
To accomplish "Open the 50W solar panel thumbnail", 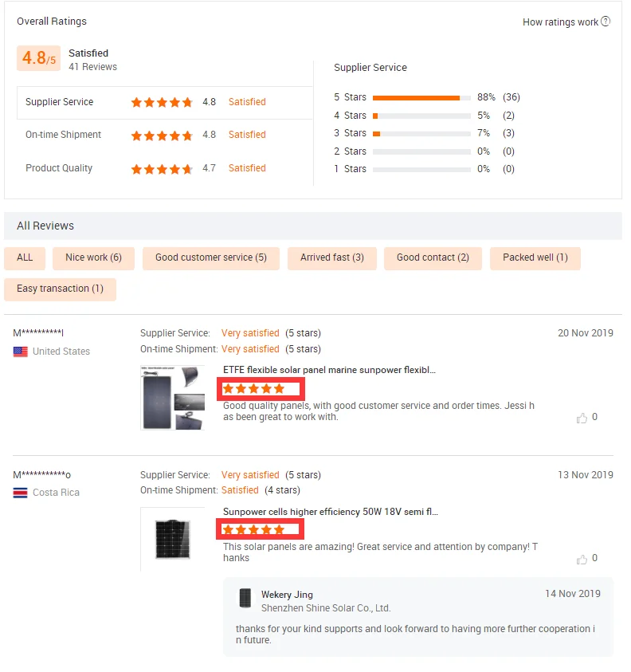I will (173, 539).
